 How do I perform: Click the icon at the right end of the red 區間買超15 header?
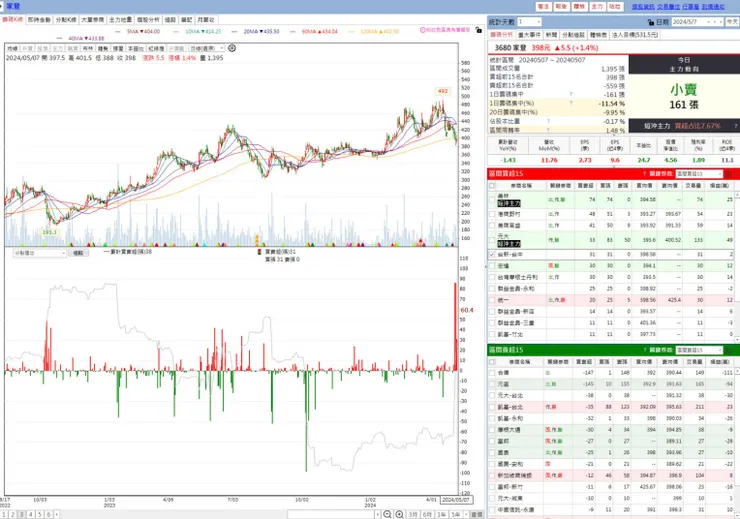point(735,174)
